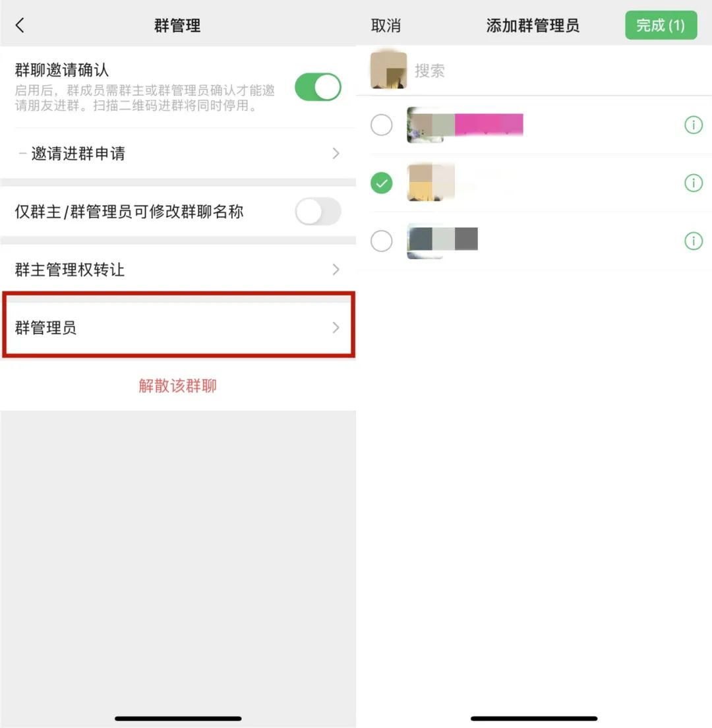Select radio button for pink-named member
This screenshot has height=728, width=712.
tap(382, 125)
